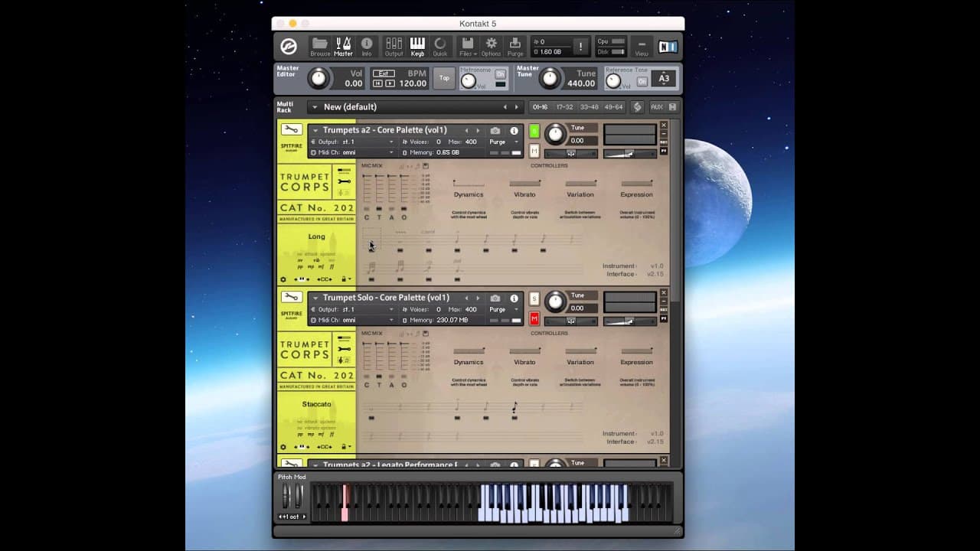Take a snapshot of Trumpets a2 Core Palette
The width and height of the screenshot is (980, 551).
point(495,131)
